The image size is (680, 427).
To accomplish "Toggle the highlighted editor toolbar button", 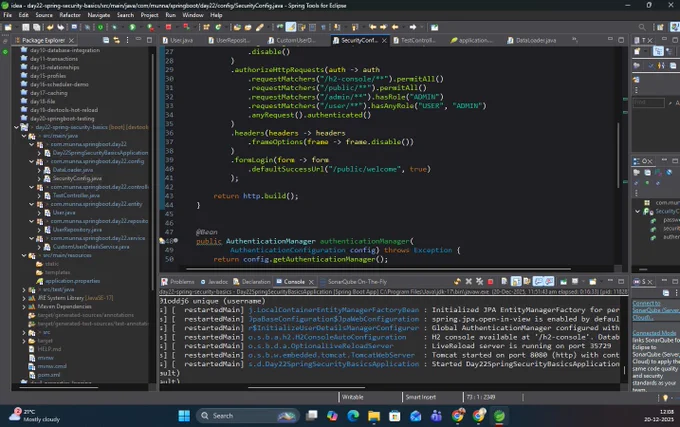I will tap(291, 27).
